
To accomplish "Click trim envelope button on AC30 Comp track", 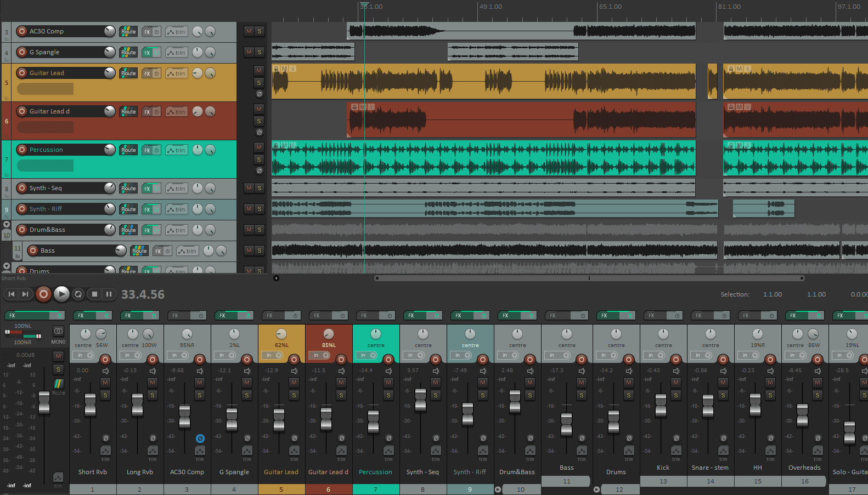I will tap(177, 32).
